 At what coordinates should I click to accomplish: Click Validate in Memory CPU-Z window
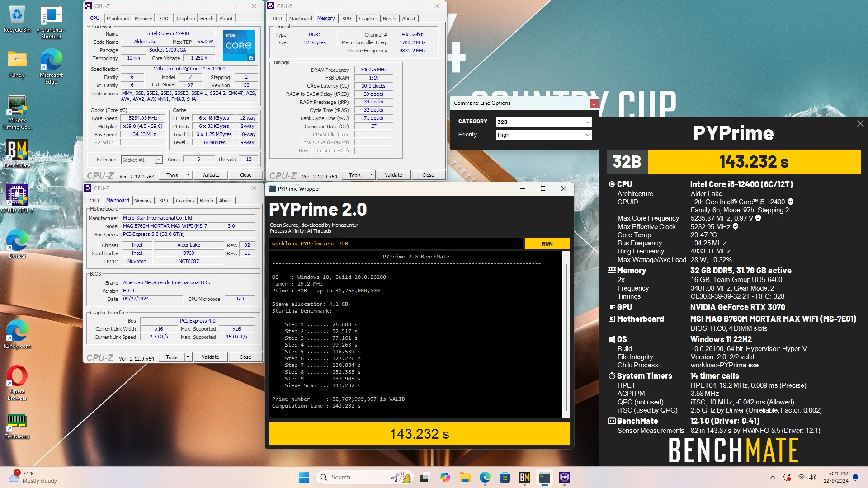pyautogui.click(x=393, y=175)
